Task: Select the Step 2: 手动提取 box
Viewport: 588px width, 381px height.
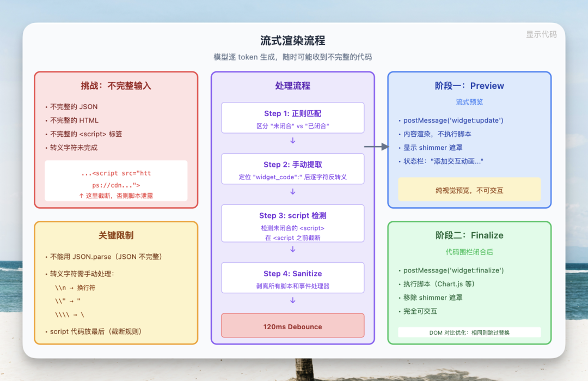Action: point(292,169)
